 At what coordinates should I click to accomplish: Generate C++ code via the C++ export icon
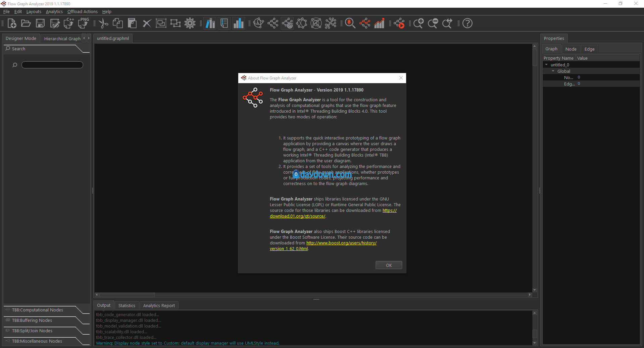click(x=69, y=23)
